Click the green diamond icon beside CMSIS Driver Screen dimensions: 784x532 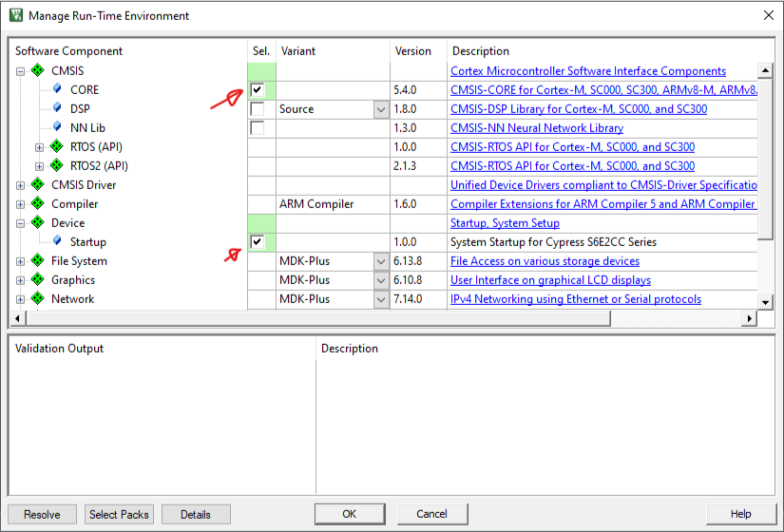(38, 185)
